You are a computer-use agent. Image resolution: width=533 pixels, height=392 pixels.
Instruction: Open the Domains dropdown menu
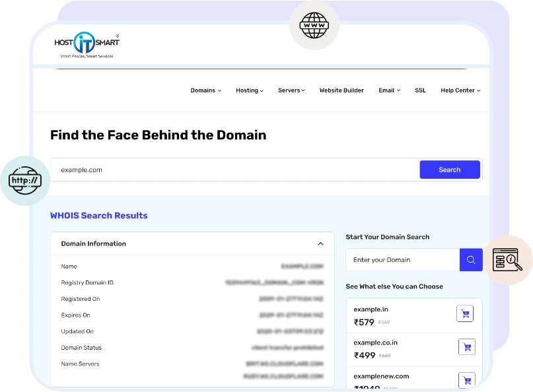[205, 90]
